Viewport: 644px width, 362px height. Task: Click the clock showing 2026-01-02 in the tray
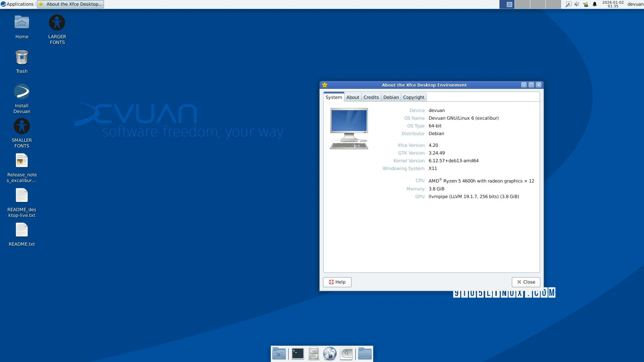point(613,4)
